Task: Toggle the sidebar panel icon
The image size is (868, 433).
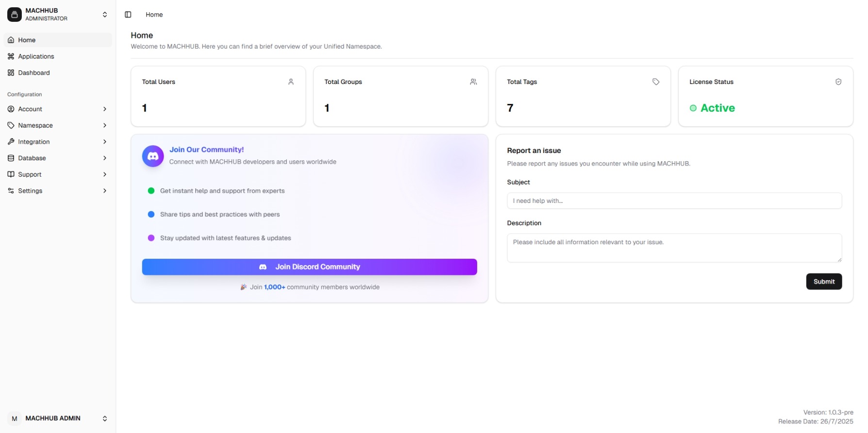Action: click(x=128, y=15)
